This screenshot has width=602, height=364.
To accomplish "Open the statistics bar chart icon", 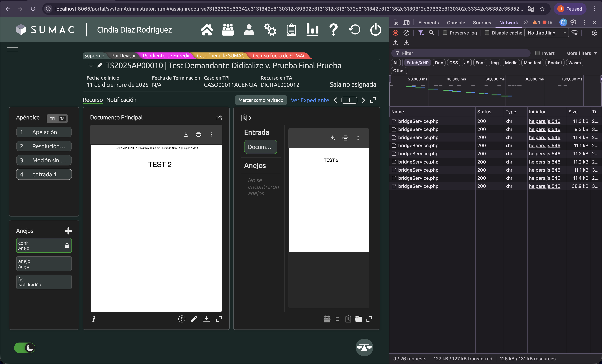I will click(312, 30).
